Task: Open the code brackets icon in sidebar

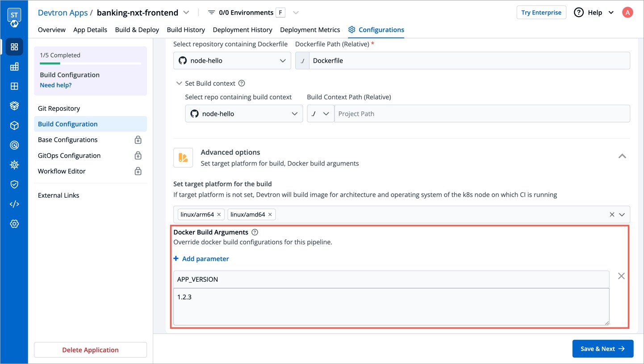Action: tap(14, 204)
